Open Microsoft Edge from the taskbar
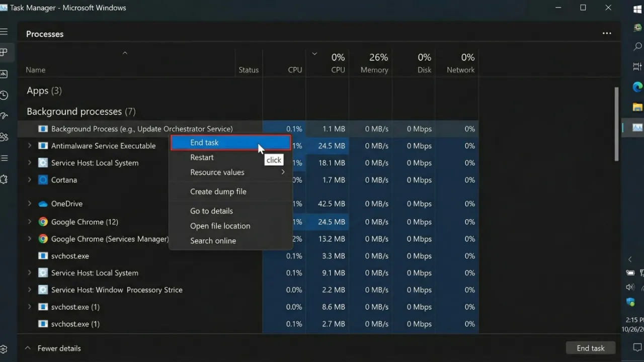 (637, 86)
